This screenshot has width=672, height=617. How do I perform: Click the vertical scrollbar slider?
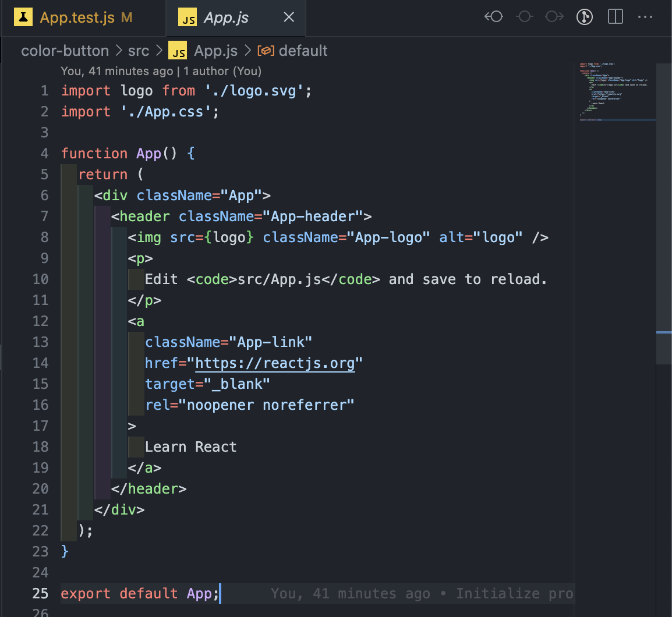coord(663,214)
